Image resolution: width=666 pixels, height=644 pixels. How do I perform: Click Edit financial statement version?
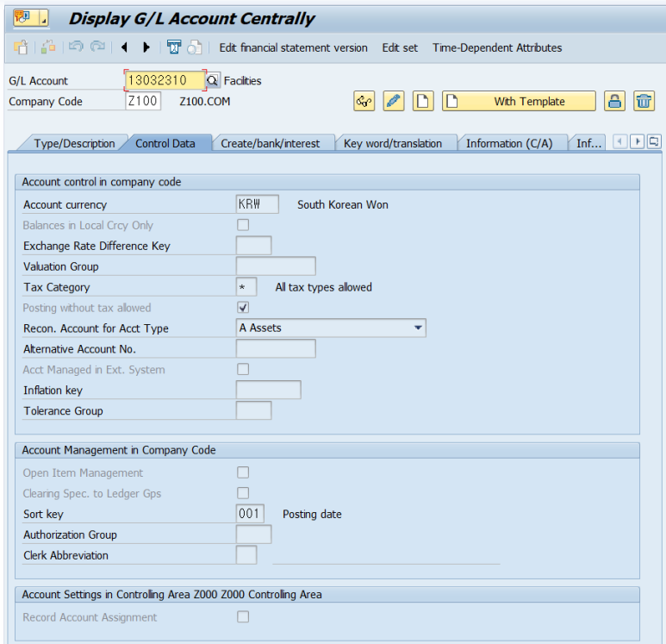coord(294,47)
